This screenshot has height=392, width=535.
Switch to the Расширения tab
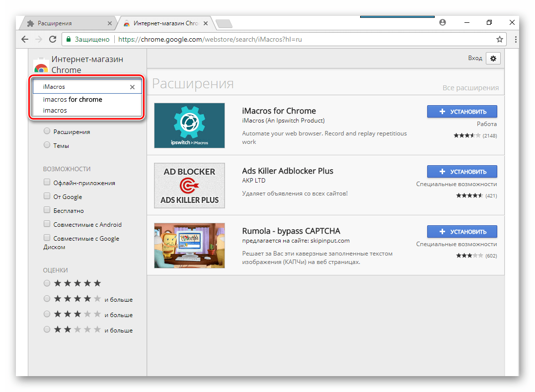click(67, 23)
